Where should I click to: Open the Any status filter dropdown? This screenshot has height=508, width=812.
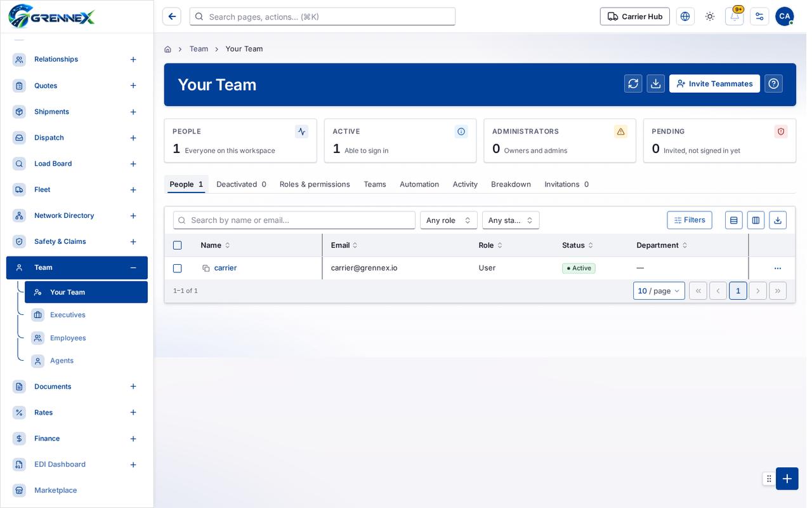click(x=511, y=220)
